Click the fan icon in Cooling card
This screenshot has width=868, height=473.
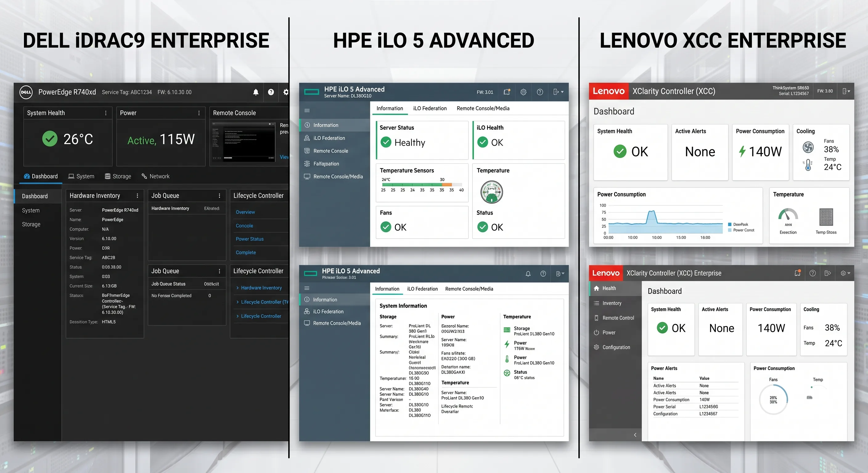[x=808, y=147]
